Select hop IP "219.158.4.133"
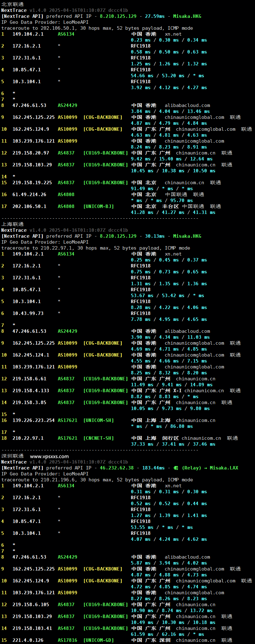This screenshot has width=255, height=644. point(31,391)
